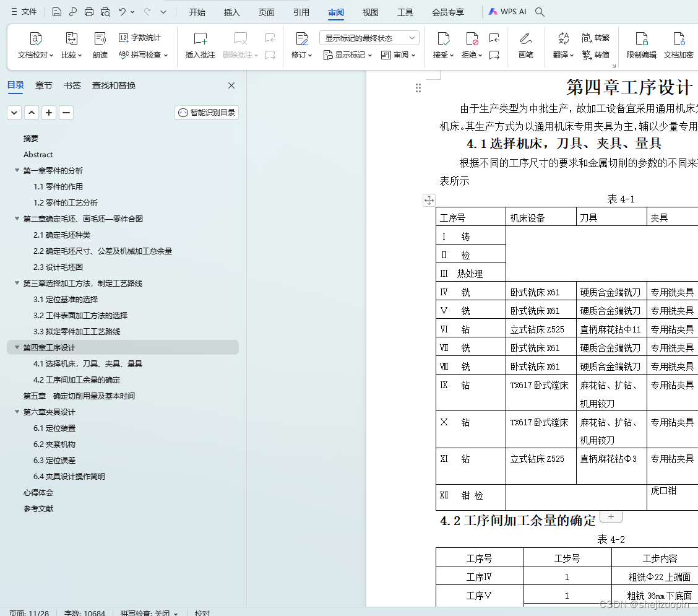Switch to 插入 ribbon tab

(231, 12)
